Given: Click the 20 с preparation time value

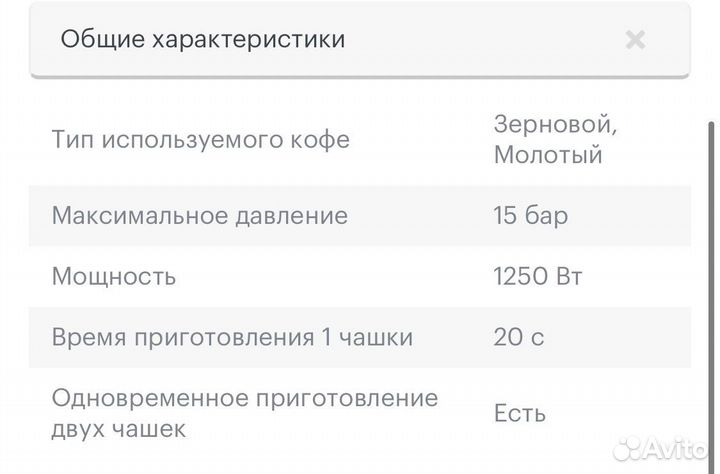Looking at the screenshot, I should coord(519,338).
